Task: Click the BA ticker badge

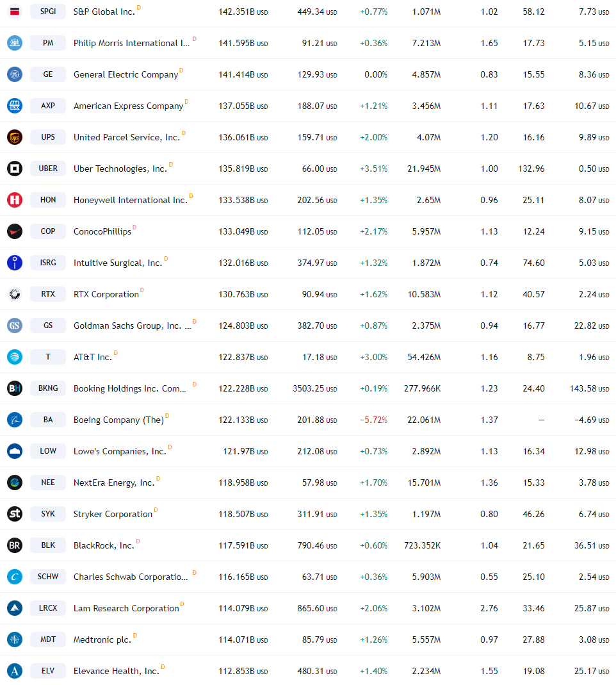Action: tap(48, 420)
